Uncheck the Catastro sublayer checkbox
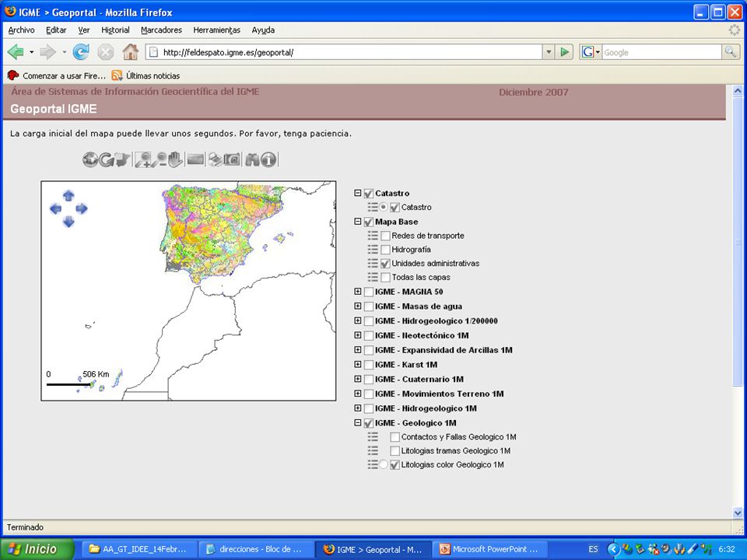The width and height of the screenshot is (747, 560). pos(395,208)
